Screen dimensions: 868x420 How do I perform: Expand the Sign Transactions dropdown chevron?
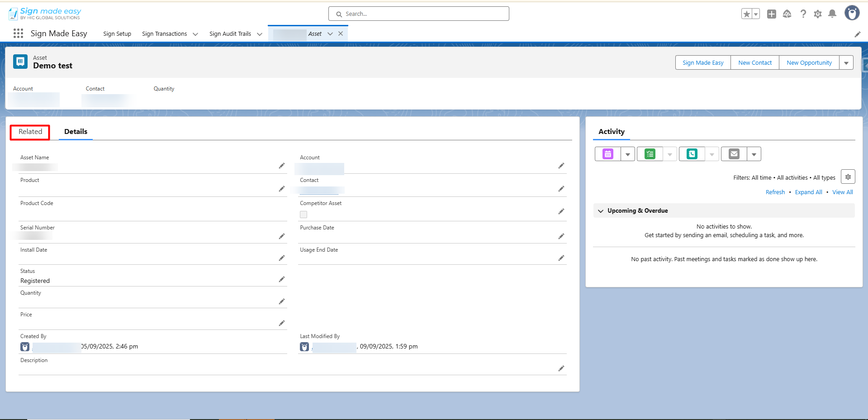point(195,34)
